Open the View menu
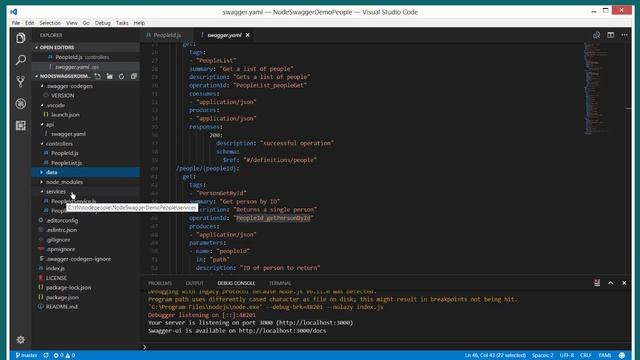640x360 pixels. pos(71,23)
